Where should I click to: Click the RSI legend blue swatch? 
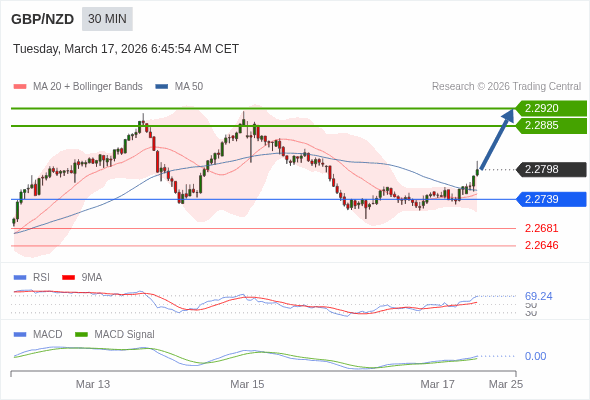[x=20, y=278]
